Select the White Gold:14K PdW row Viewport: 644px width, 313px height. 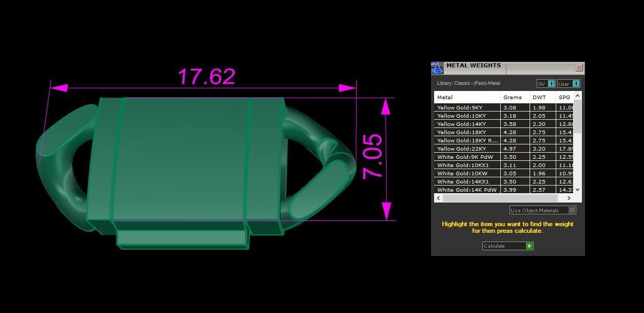pos(504,190)
